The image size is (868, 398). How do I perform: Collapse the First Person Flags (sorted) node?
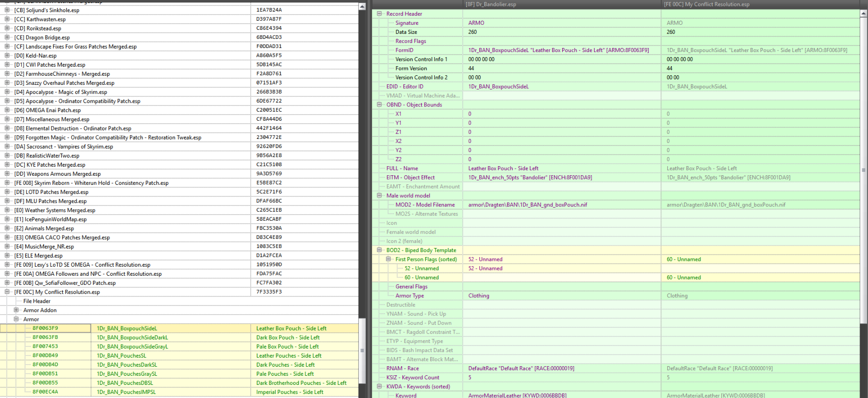[x=388, y=259]
